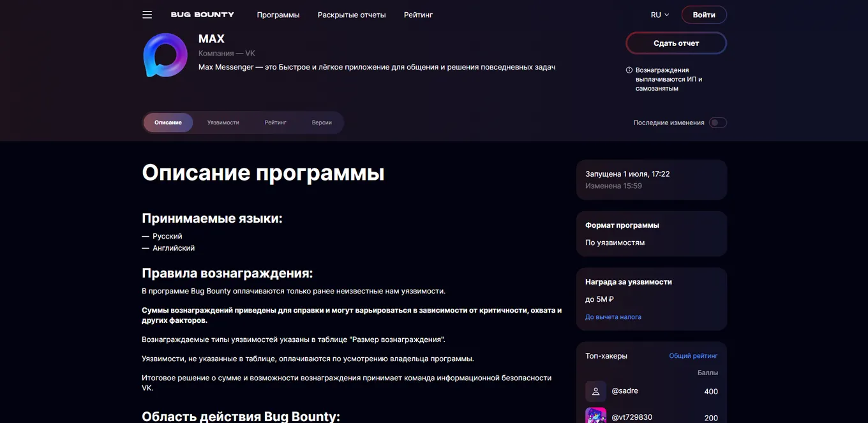Screen dimensions: 868x423
Task: Open Раскрытые отчеты in top navigation
Action: (x=352, y=15)
